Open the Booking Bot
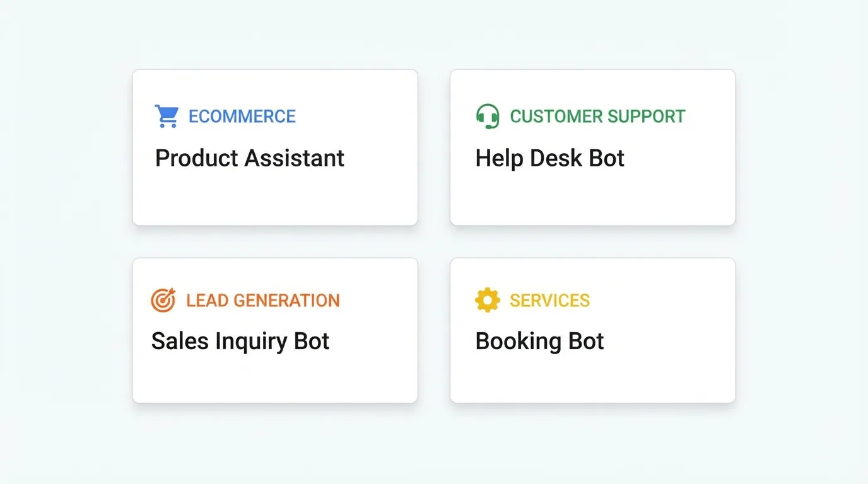Viewport: 868px width, 484px height. [539, 342]
